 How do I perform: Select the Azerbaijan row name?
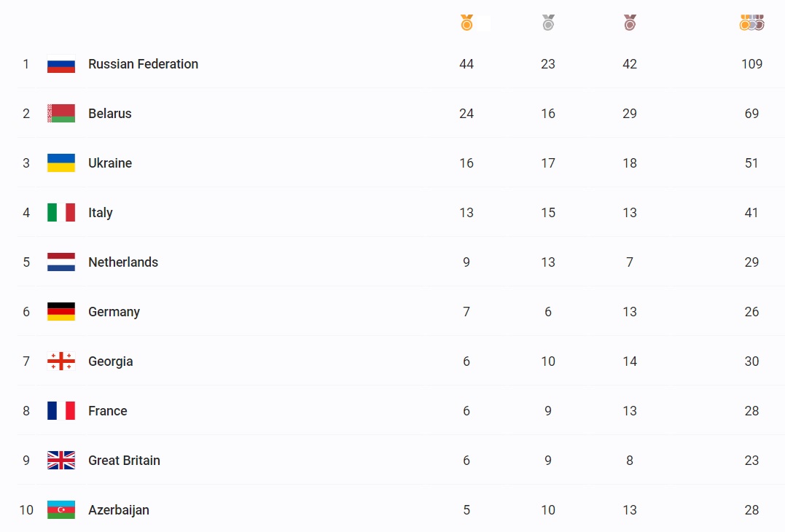tap(119, 510)
